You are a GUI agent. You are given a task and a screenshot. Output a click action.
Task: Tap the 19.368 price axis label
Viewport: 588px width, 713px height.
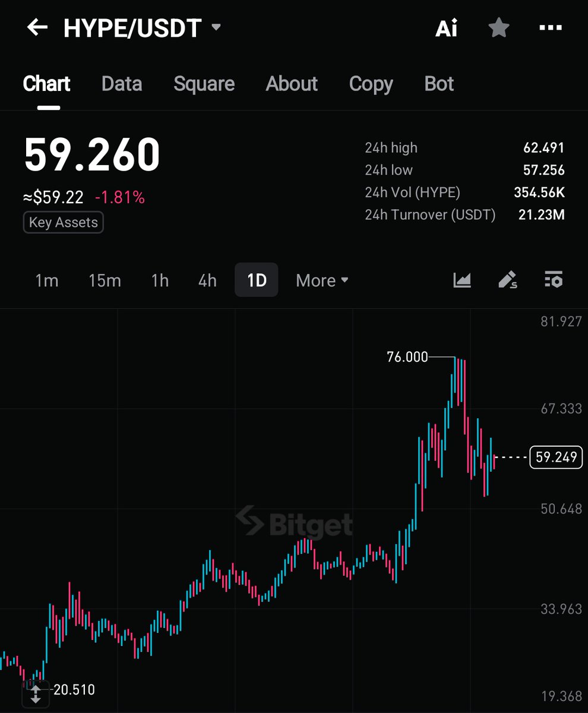[561, 696]
